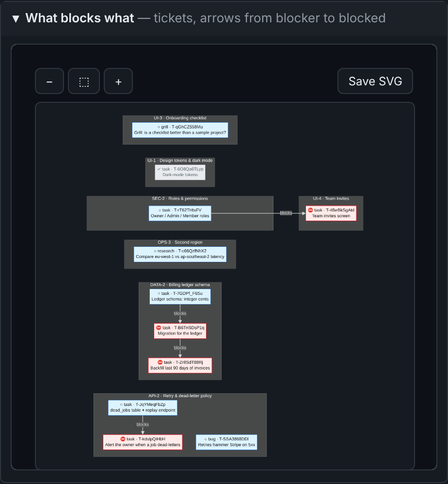Save the diagram as SVG

click(375, 81)
